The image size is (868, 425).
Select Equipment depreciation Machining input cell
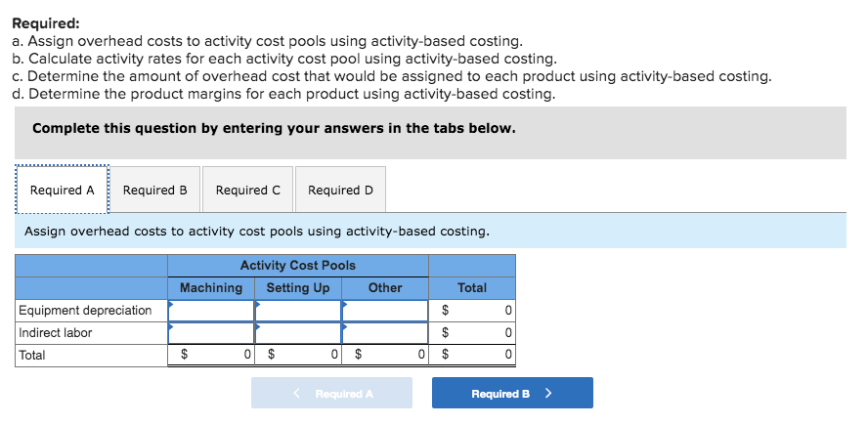point(211,311)
